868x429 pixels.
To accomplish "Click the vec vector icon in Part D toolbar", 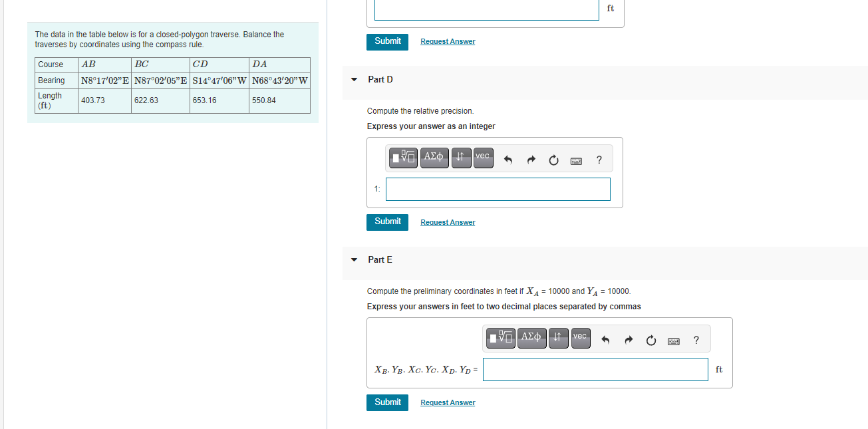I will [x=483, y=158].
